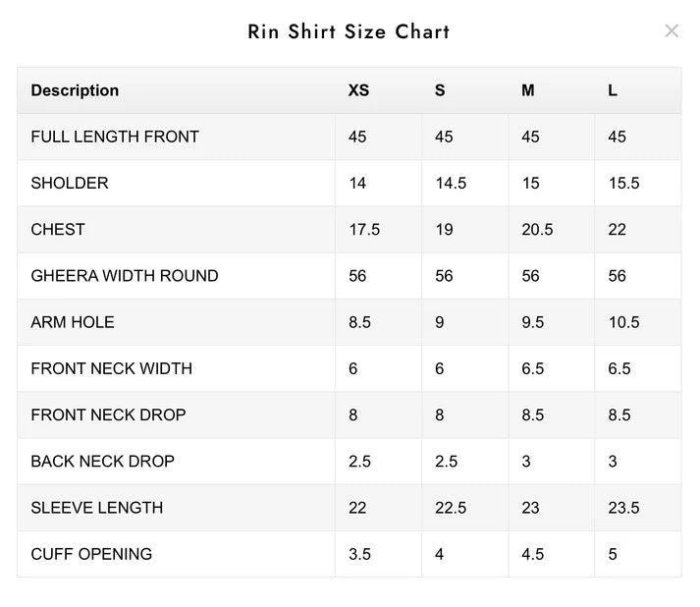Close the Rin Shirt Size Chart popup
The height and width of the screenshot is (607, 700).
click(672, 30)
